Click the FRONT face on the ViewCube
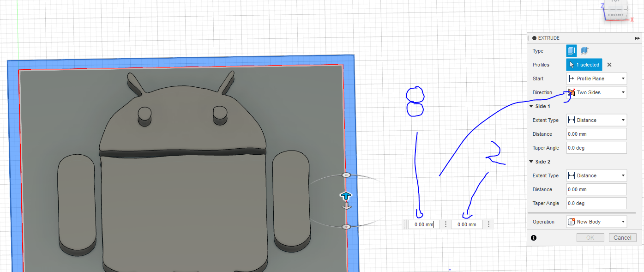Image resolution: width=644 pixels, height=272 pixels. pos(616,15)
